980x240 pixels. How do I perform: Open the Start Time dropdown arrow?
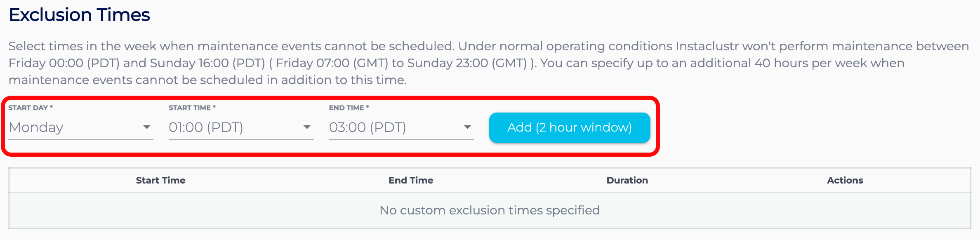307,127
